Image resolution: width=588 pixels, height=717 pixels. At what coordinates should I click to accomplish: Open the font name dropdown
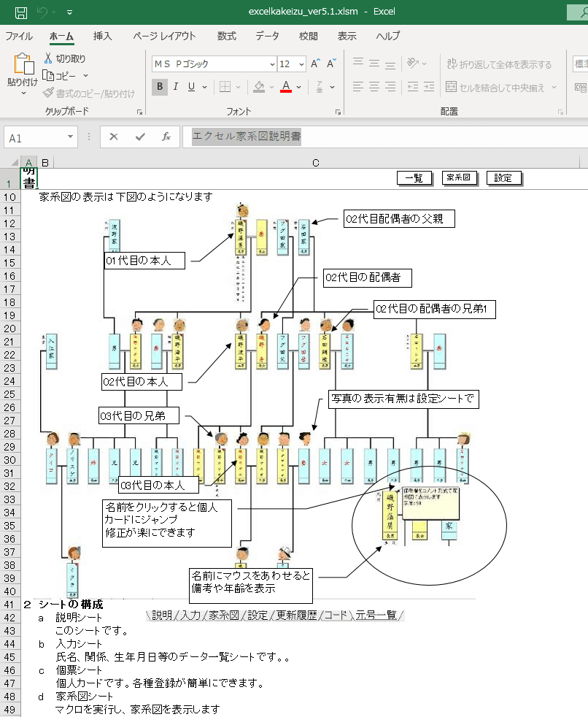pyautogui.click(x=272, y=64)
